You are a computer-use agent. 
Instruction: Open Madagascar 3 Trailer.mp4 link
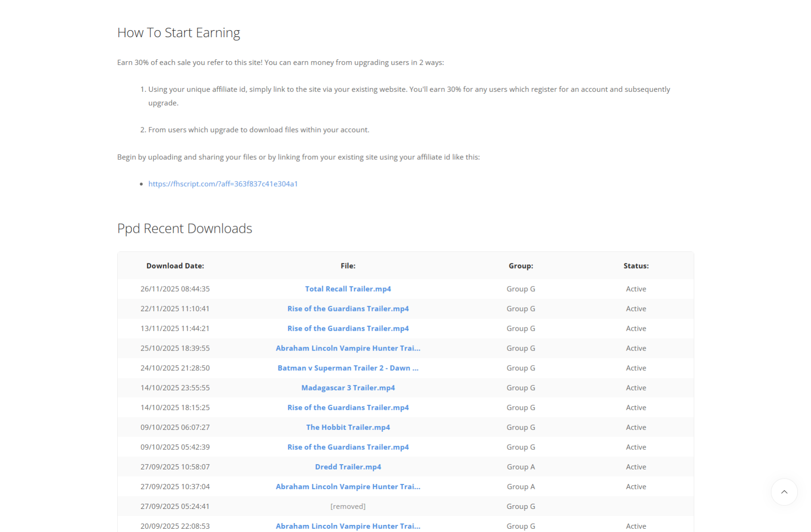point(348,388)
